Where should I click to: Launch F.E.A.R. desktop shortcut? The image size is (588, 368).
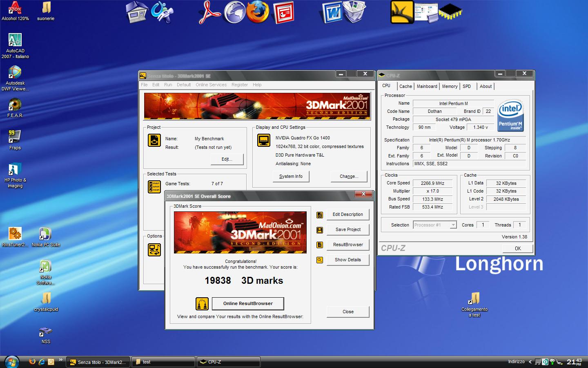click(15, 108)
